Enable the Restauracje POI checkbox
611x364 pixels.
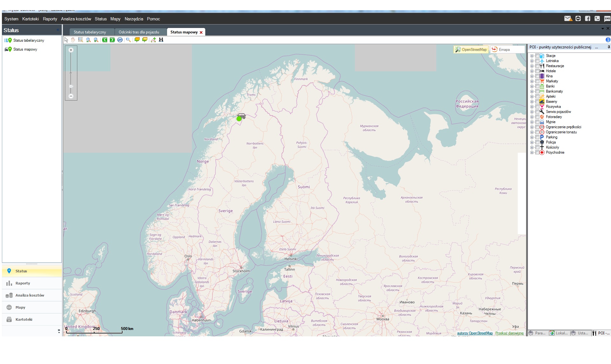pyautogui.click(x=537, y=66)
